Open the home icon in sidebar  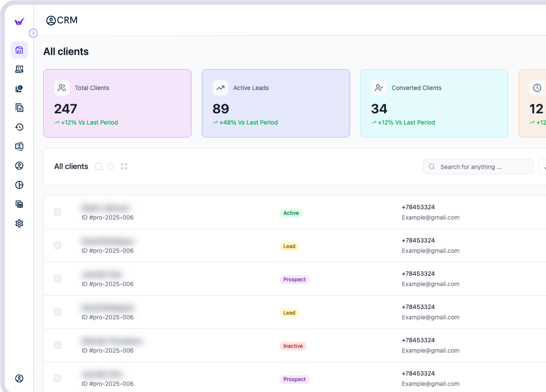point(19,50)
